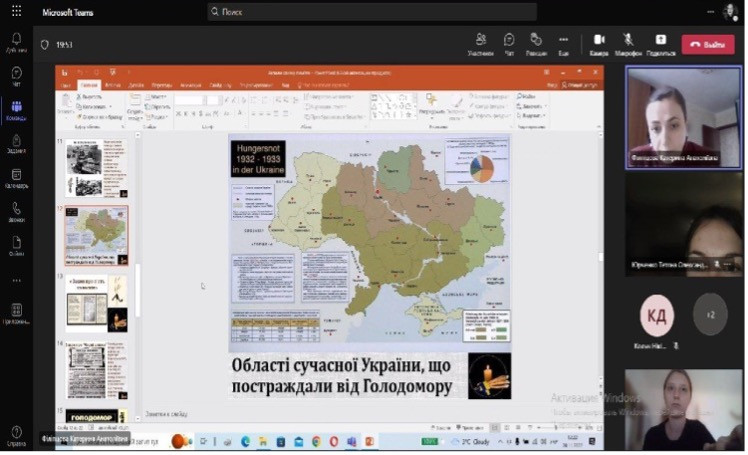Screen dimensions: 748x455
Task: Open the Participants panel in meeting toolbar
Action: [481, 43]
